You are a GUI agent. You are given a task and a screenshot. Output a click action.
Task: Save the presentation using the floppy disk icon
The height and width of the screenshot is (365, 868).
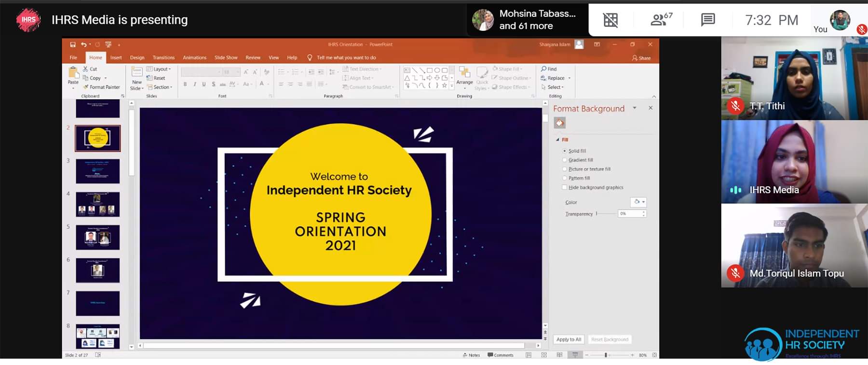73,44
